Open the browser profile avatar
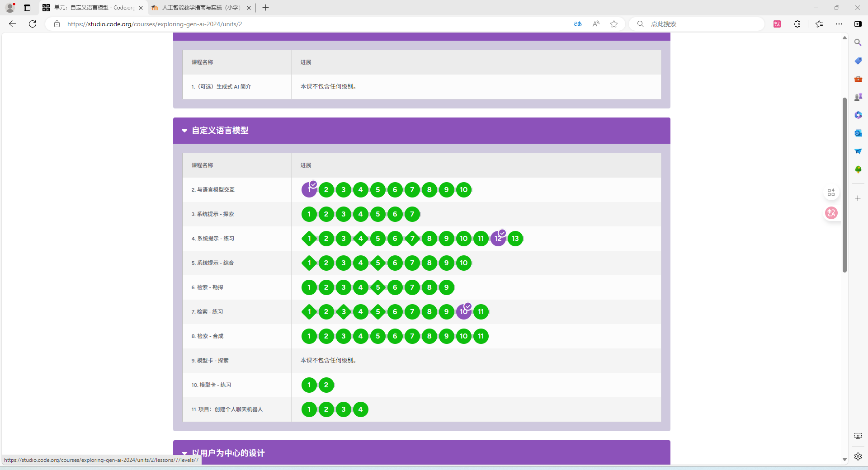This screenshot has height=470, width=868. tap(10, 8)
